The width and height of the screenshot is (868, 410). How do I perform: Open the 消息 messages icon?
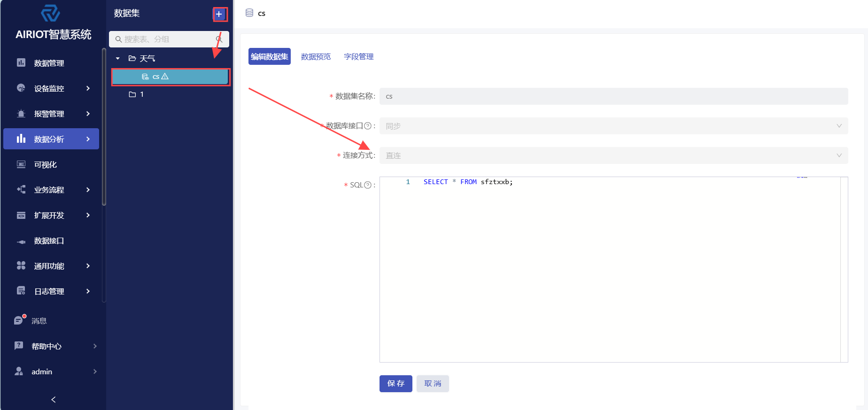tap(19, 320)
